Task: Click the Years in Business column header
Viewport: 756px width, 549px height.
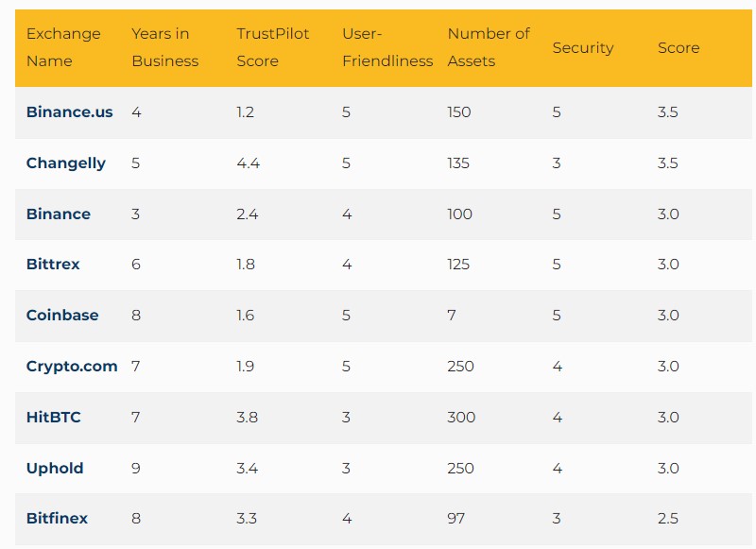Action: click(x=165, y=47)
